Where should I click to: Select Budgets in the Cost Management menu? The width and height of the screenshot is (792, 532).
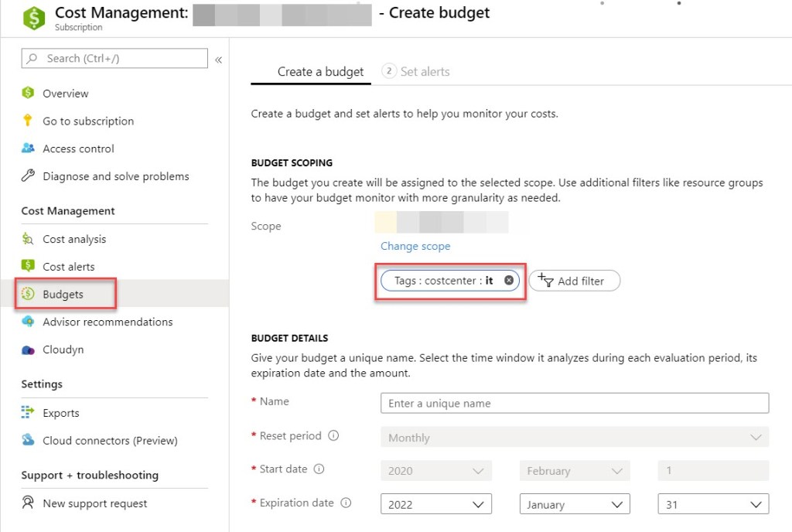pos(63,294)
